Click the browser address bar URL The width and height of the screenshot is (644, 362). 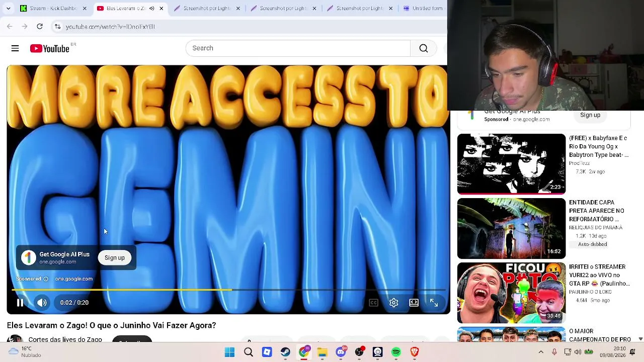[110, 27]
